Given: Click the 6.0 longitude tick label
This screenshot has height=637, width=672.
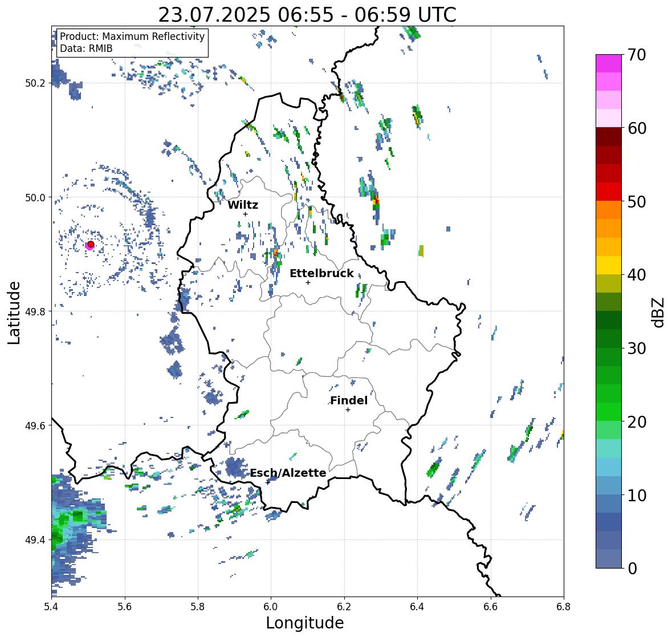Looking at the screenshot, I should click(x=271, y=606).
